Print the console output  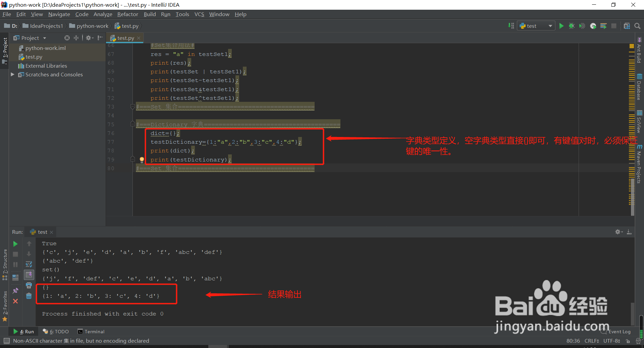pos(29,285)
